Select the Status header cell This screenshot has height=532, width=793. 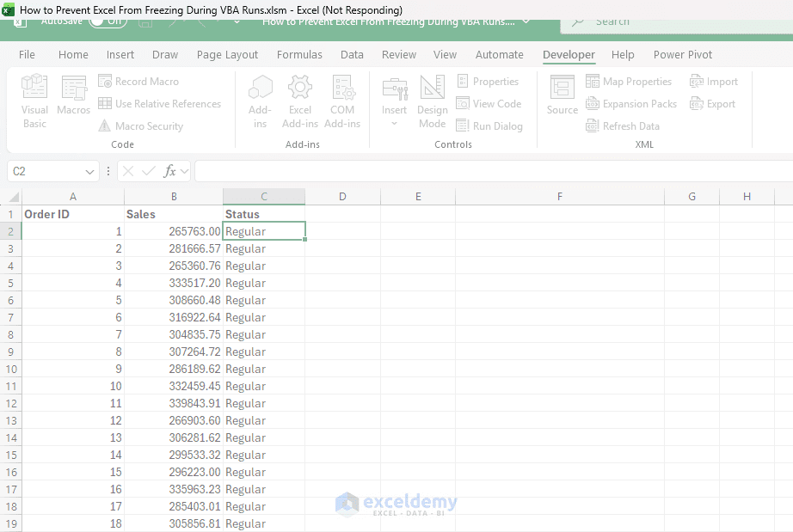click(264, 214)
